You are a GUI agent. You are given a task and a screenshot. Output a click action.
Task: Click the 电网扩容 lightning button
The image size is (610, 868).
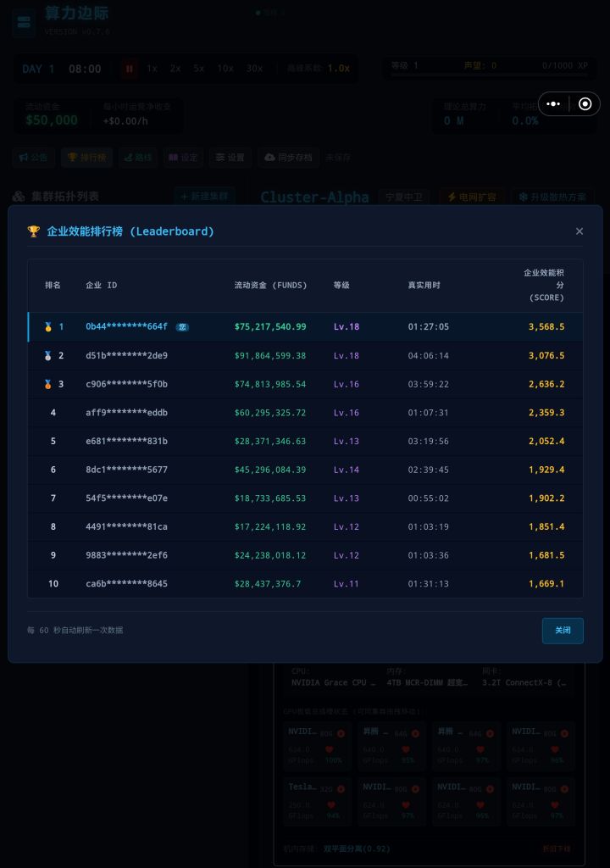point(472,197)
